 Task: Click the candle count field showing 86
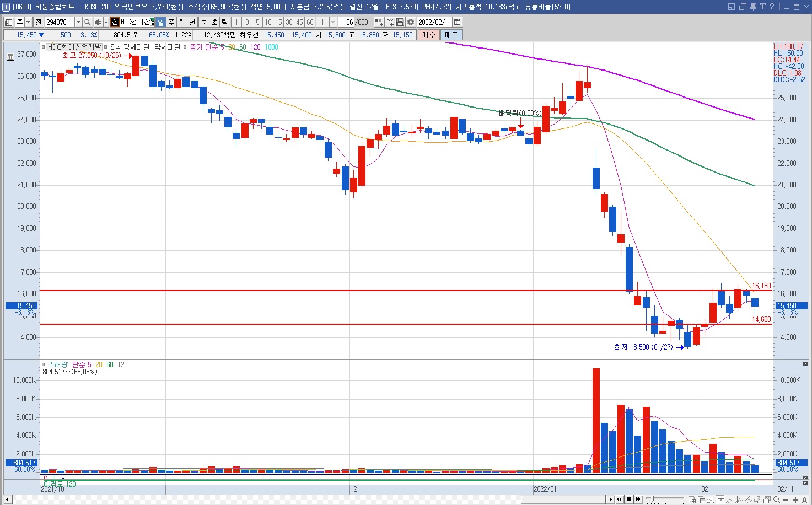coord(347,22)
